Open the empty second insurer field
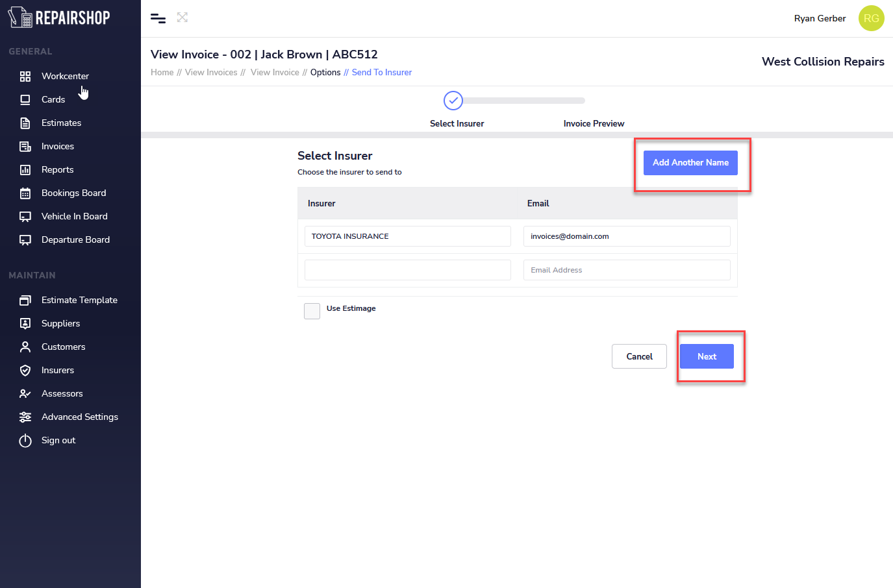The image size is (893, 588). tap(407, 270)
